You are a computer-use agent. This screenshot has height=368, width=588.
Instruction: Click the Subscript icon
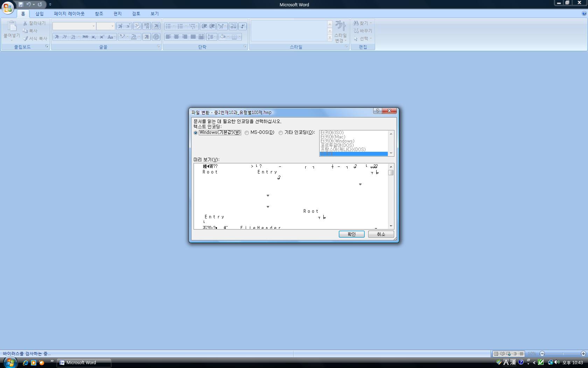pyautogui.click(x=93, y=37)
